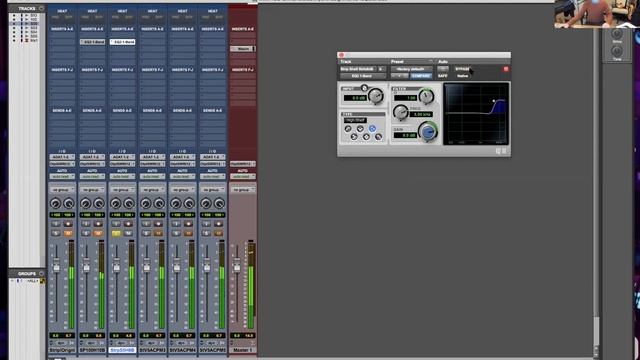Viewport: 640px width, 360px height.
Task: Select the peak filter type icon in EQ
Action: pos(366,137)
